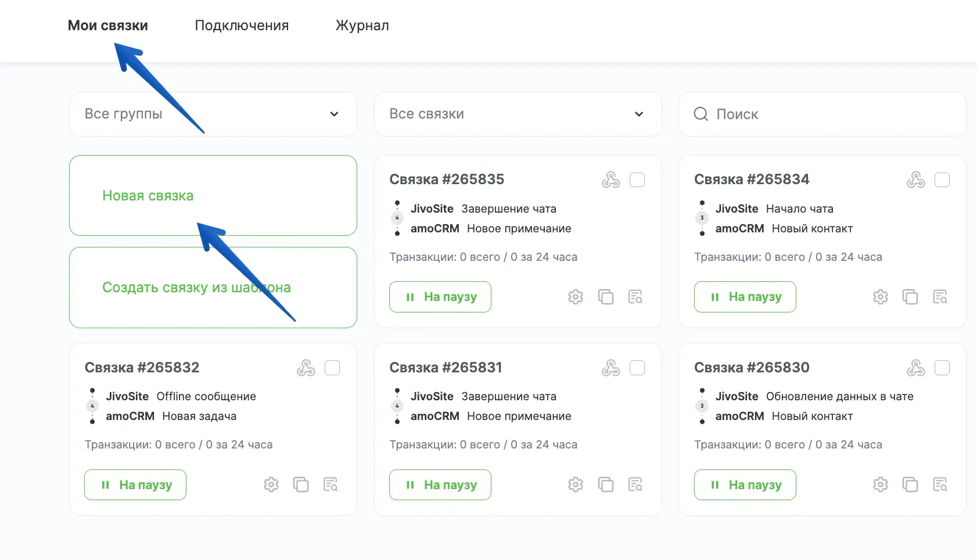Select checkbox on Связка #265832
The height and width of the screenshot is (560, 977).
pos(332,368)
